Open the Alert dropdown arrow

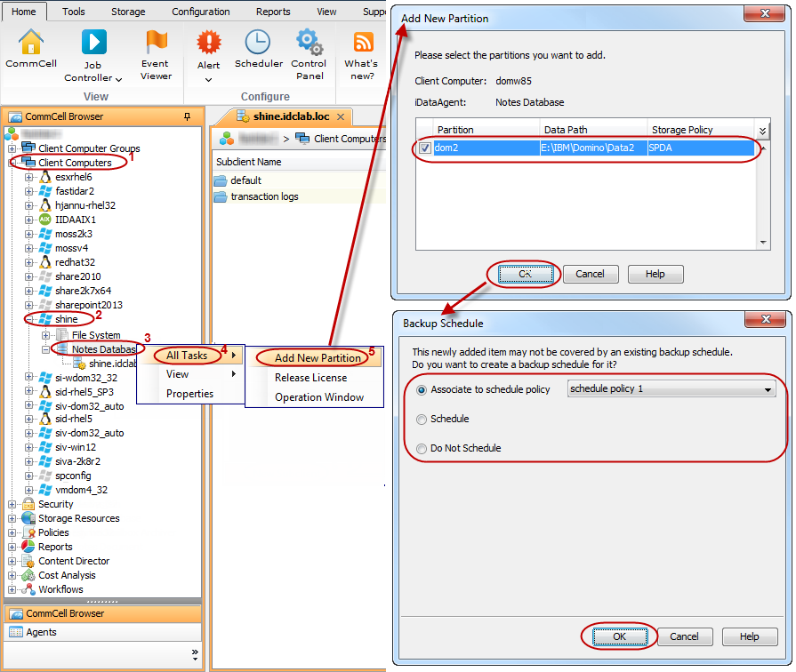(x=209, y=80)
